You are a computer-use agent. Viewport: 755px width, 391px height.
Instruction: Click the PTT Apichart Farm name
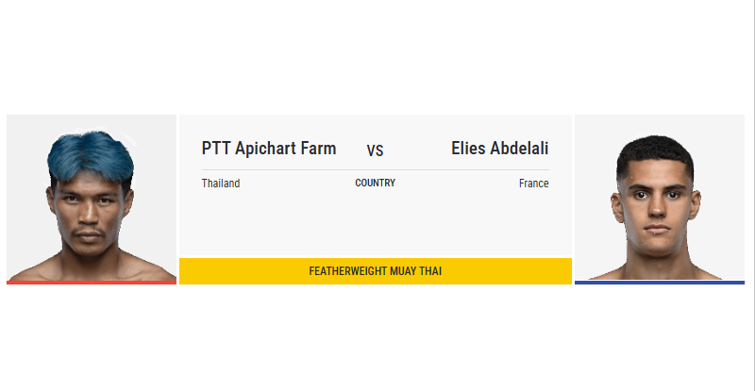point(269,148)
